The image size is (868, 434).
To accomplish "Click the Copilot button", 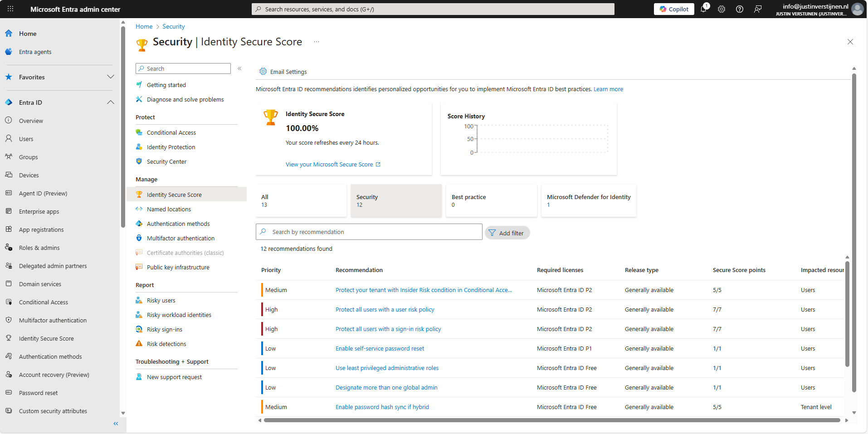I will click(x=674, y=9).
